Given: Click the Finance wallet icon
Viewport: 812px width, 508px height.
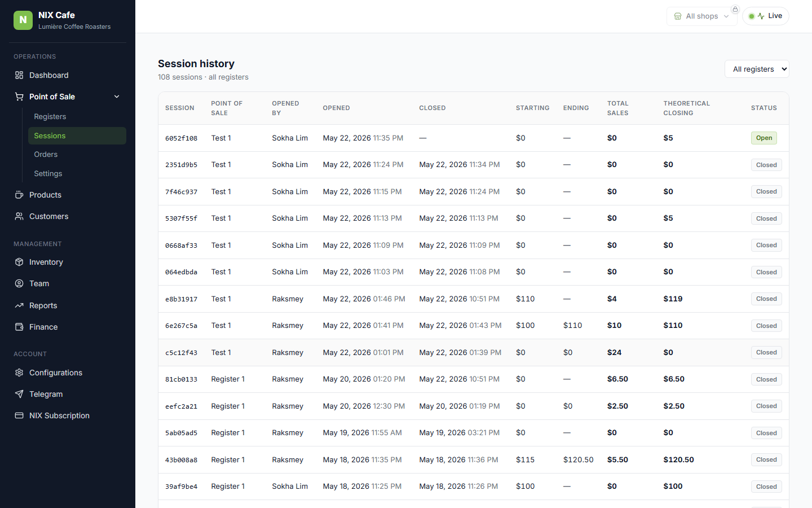Looking at the screenshot, I should [19, 327].
